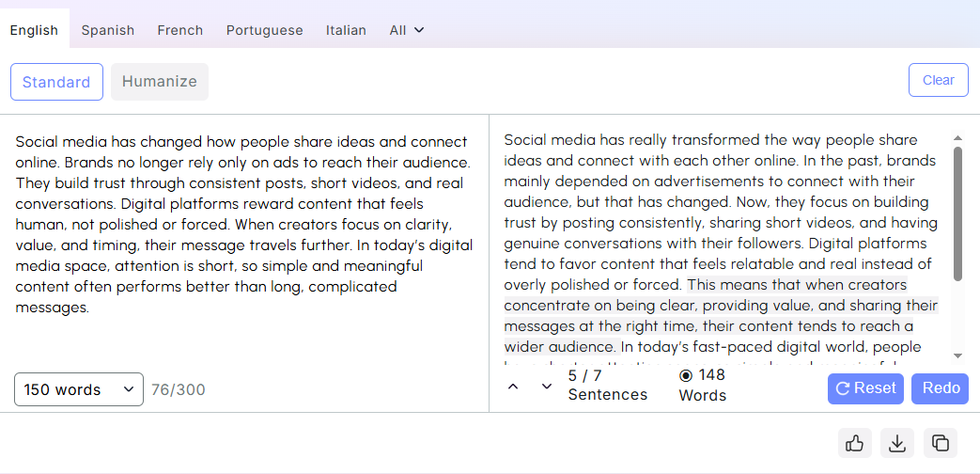
Task: Open the 150 words length dropdown
Action: tap(79, 389)
